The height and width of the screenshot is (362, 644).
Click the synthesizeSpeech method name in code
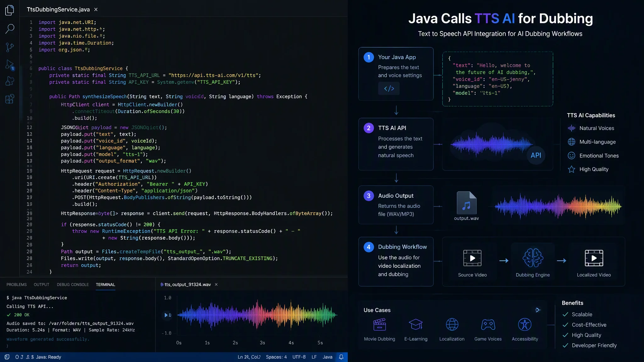click(x=104, y=96)
